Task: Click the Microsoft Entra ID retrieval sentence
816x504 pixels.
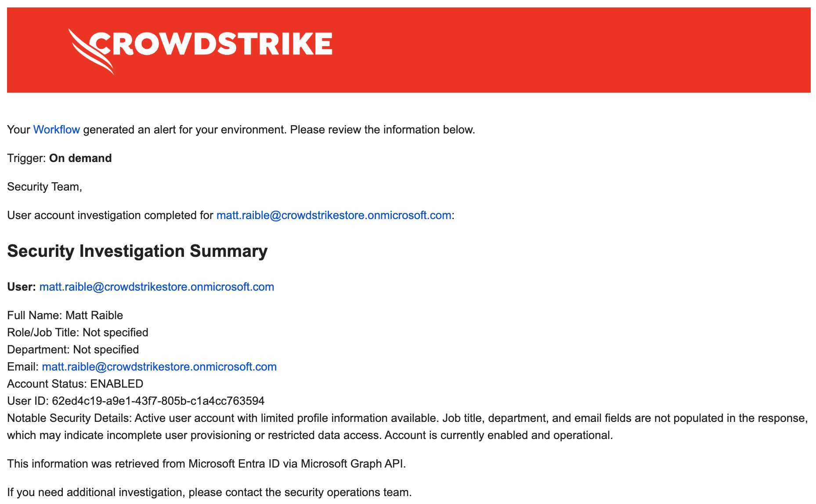Action: (x=206, y=464)
